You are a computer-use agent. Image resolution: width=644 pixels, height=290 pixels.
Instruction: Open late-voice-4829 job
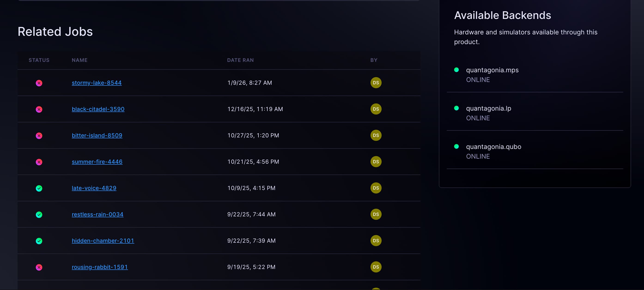tap(94, 188)
